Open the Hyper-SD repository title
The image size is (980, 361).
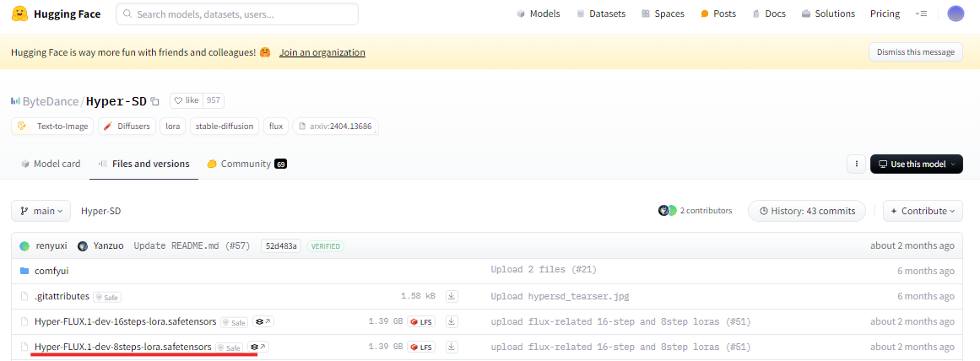116,101
